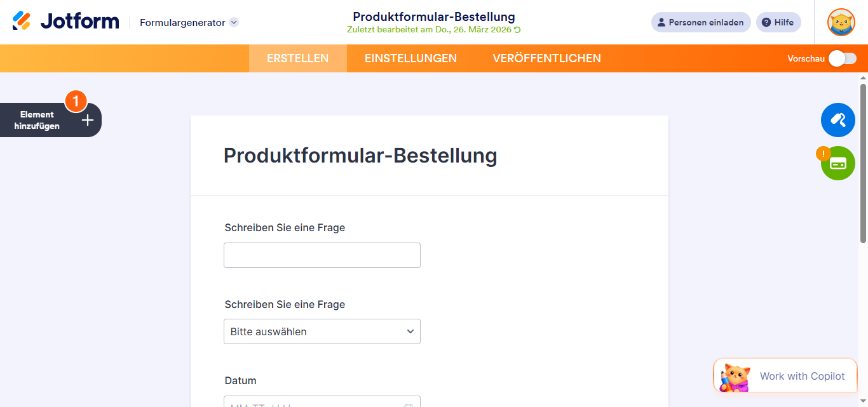The height and width of the screenshot is (407, 868).
Task: Click the first Schreiben Sie eine Frage text field
Action: pos(322,255)
